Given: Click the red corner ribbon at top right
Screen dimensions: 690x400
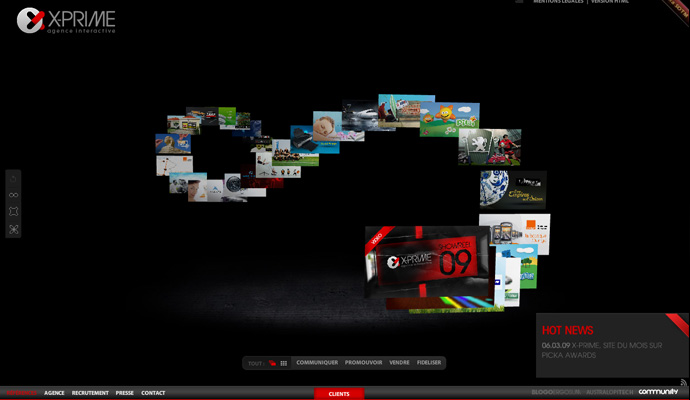Looking at the screenshot, I should point(678,11).
